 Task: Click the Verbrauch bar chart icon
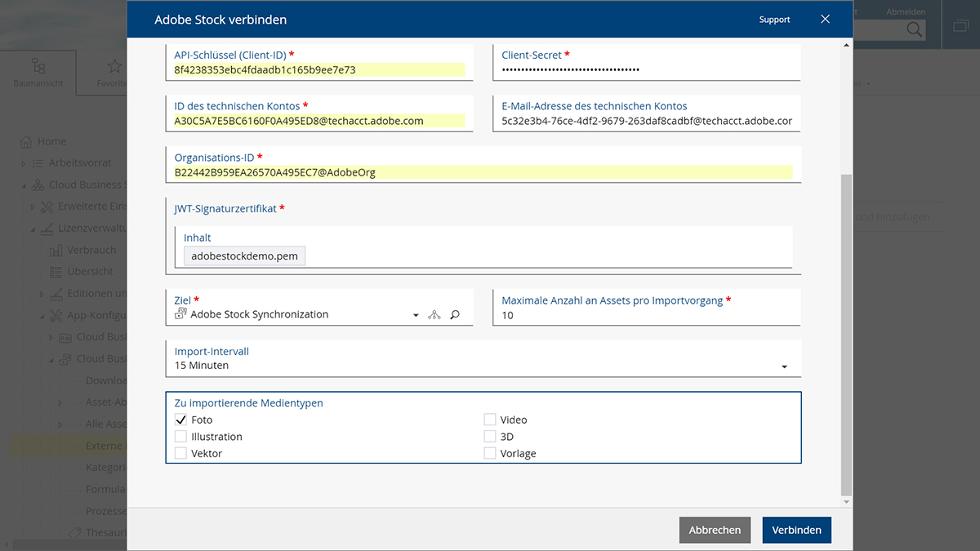pyautogui.click(x=56, y=251)
